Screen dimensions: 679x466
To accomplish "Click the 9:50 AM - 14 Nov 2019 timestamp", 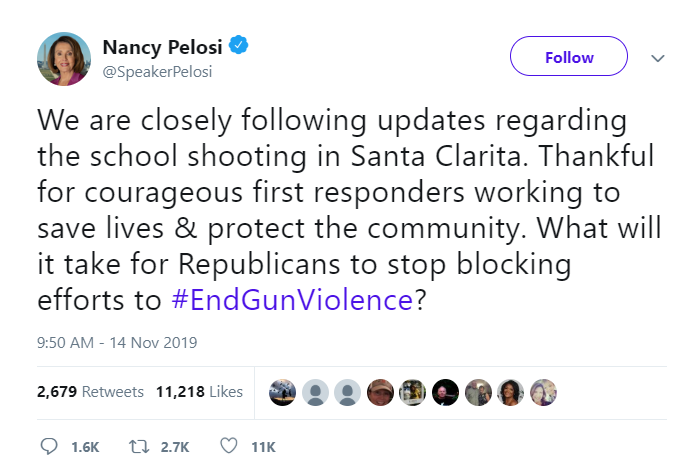I will click(x=117, y=342).
